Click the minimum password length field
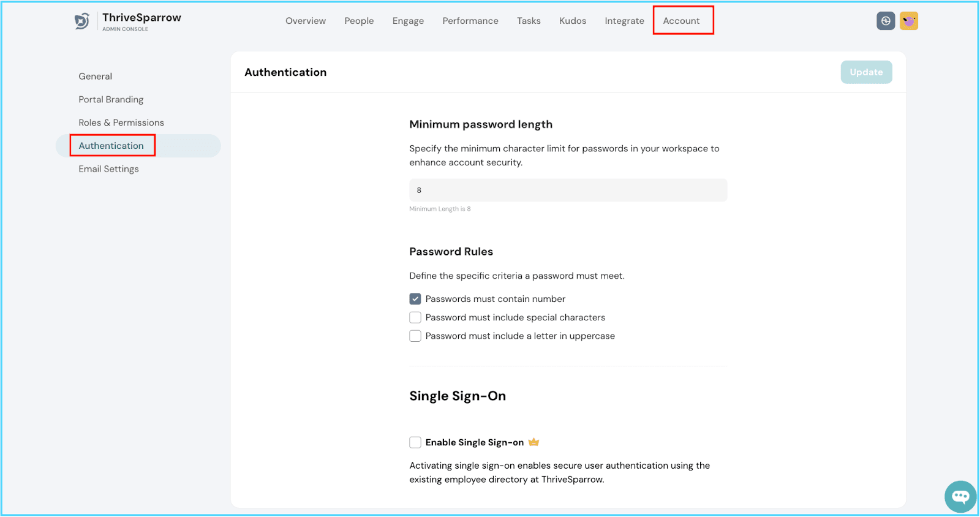 [x=568, y=191]
